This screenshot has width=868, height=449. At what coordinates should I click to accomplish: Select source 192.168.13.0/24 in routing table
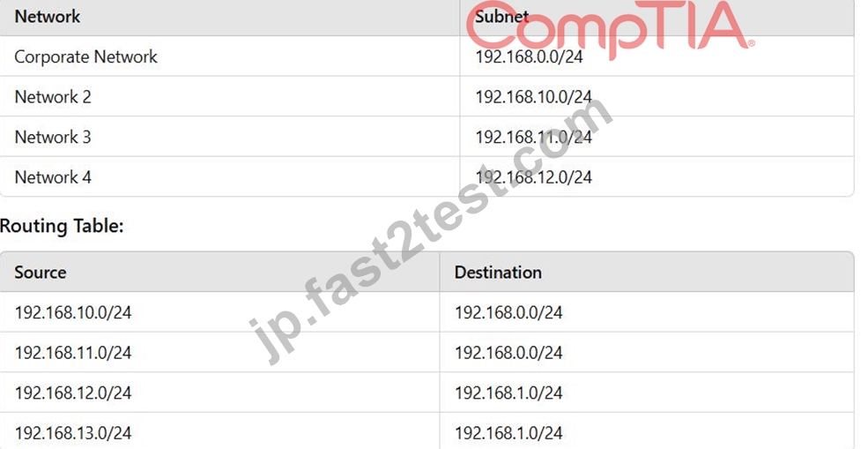[73, 433]
